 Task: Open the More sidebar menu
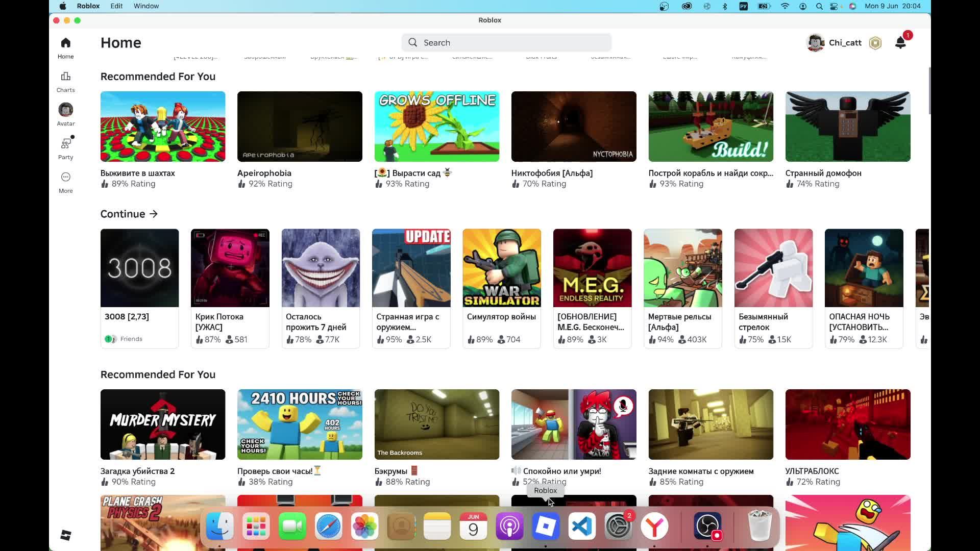point(65,177)
